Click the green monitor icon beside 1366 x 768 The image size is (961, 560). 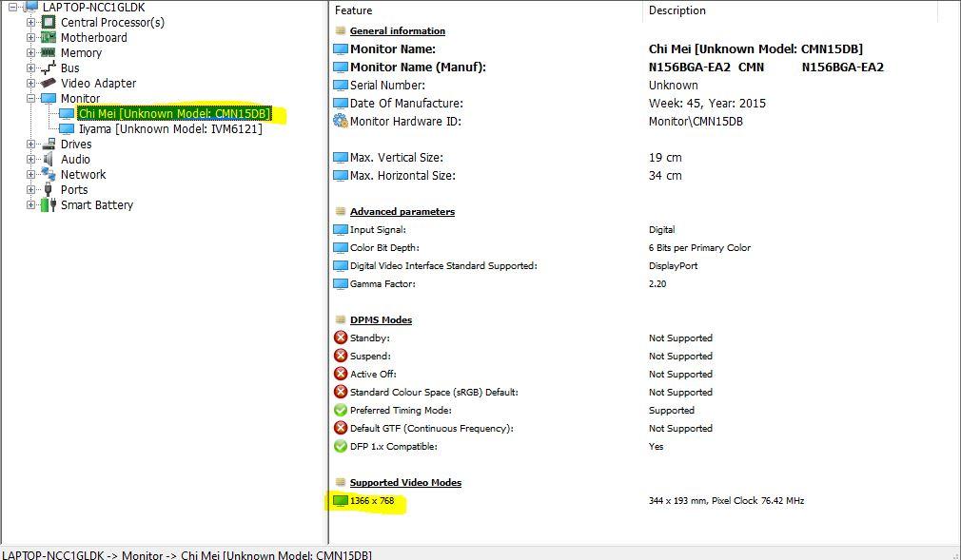coord(340,500)
